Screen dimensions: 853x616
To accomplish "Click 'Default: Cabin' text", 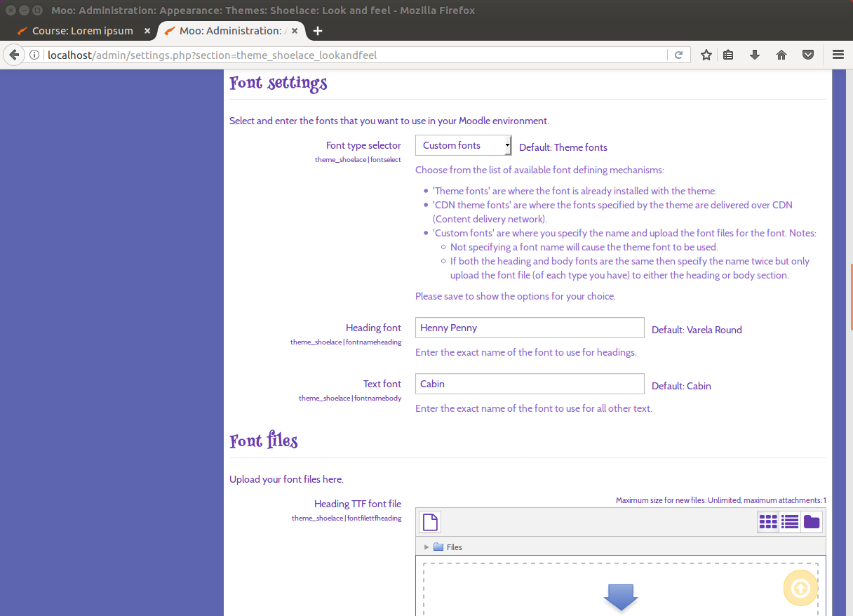I will [681, 386].
